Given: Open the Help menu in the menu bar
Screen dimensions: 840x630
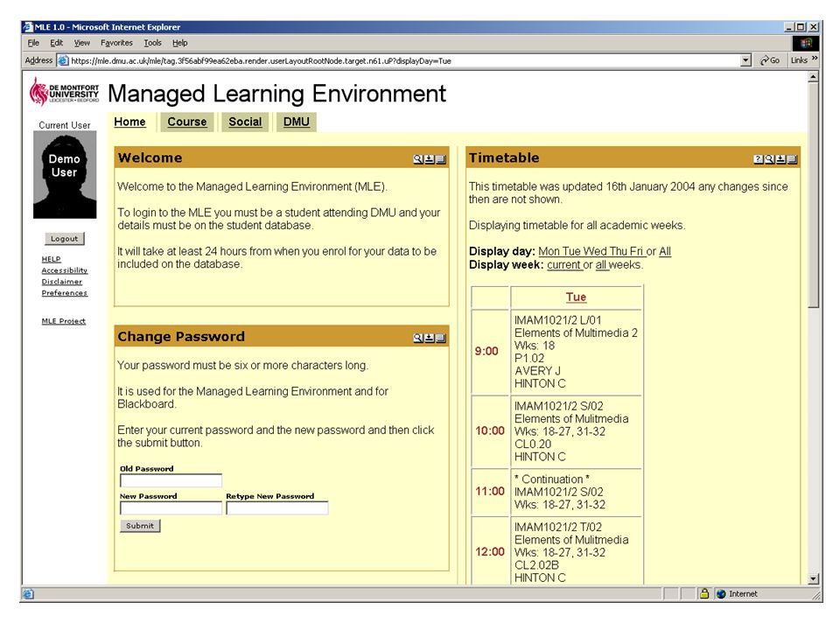Looking at the screenshot, I should point(180,43).
